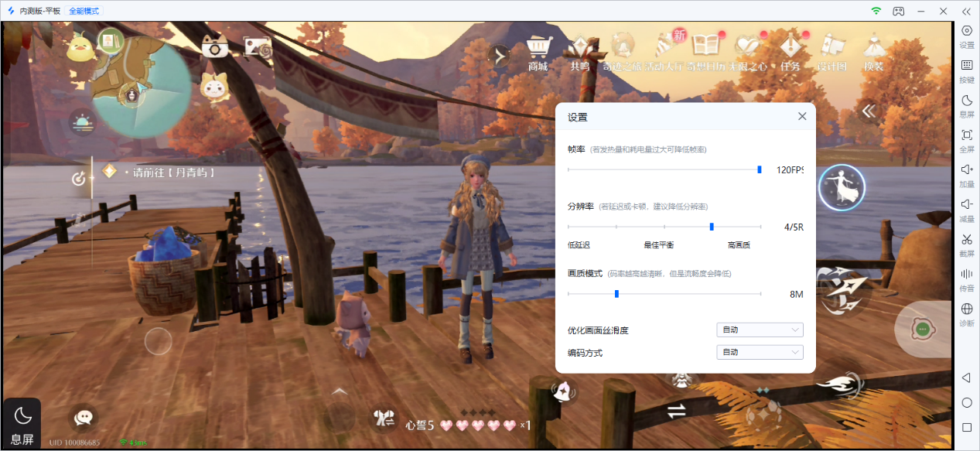
Task: Toggle 全屏 fullscreen in the emulator sidebar
Action: [966, 136]
